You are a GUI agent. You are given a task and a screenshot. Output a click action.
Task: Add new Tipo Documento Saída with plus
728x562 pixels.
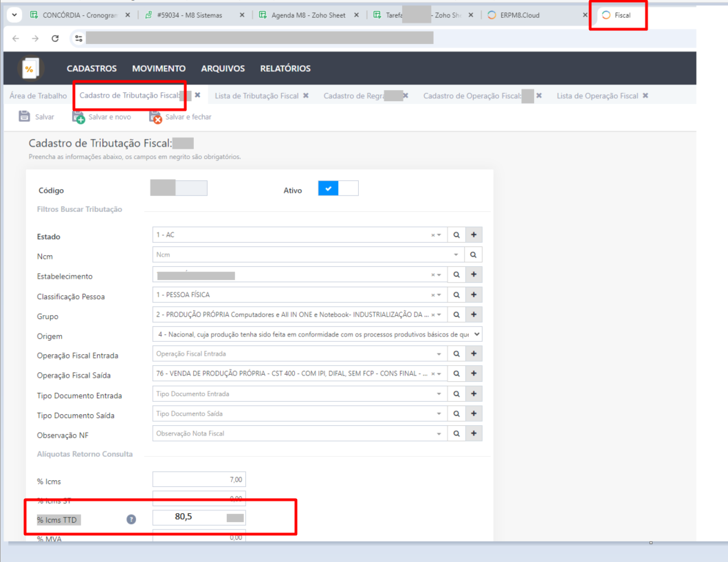474,413
